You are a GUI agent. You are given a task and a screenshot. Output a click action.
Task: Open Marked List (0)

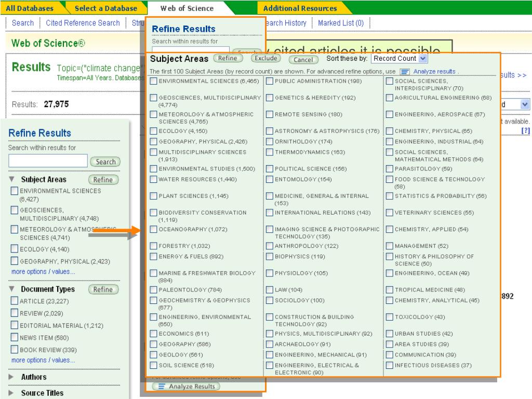pyautogui.click(x=341, y=23)
